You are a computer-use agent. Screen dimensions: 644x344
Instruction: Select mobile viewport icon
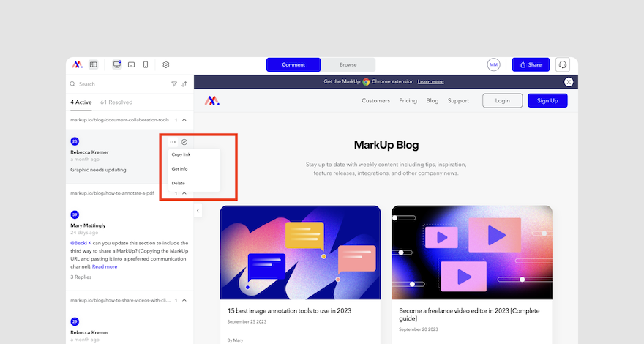[x=146, y=64]
